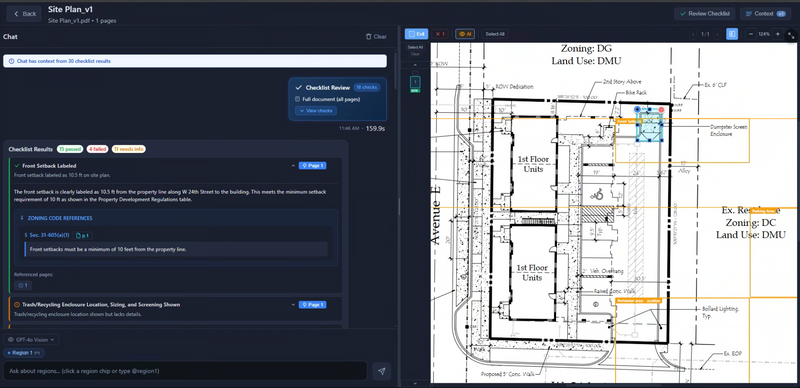Jump to Page 1 for Front Setback Labeled
Image resolution: width=800 pixels, height=388 pixels.
[x=312, y=165]
